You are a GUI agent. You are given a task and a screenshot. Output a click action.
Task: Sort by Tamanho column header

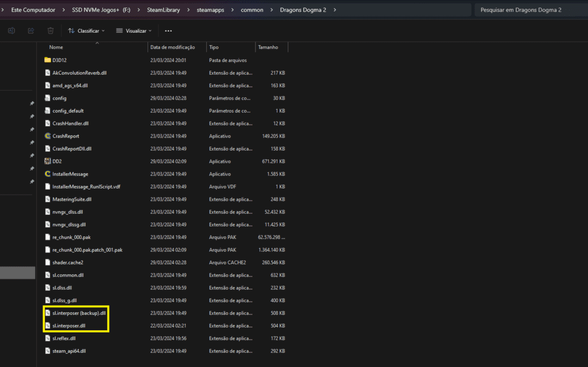click(268, 47)
